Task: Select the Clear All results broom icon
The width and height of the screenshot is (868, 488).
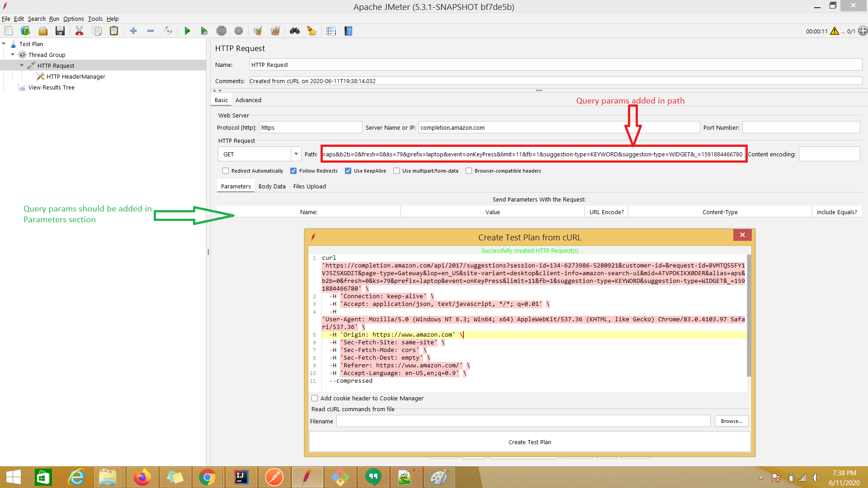Action: pos(275,31)
